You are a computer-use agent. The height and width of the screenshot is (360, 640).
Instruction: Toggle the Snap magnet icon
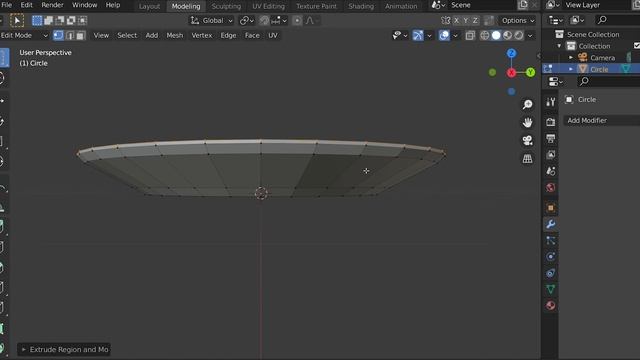point(264,20)
